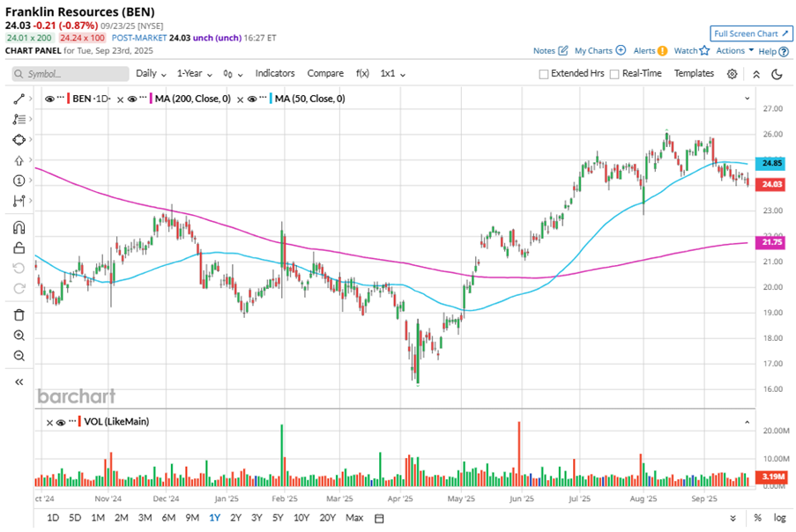
Task: Switch to dark mode moon icon
Action: 777,74
